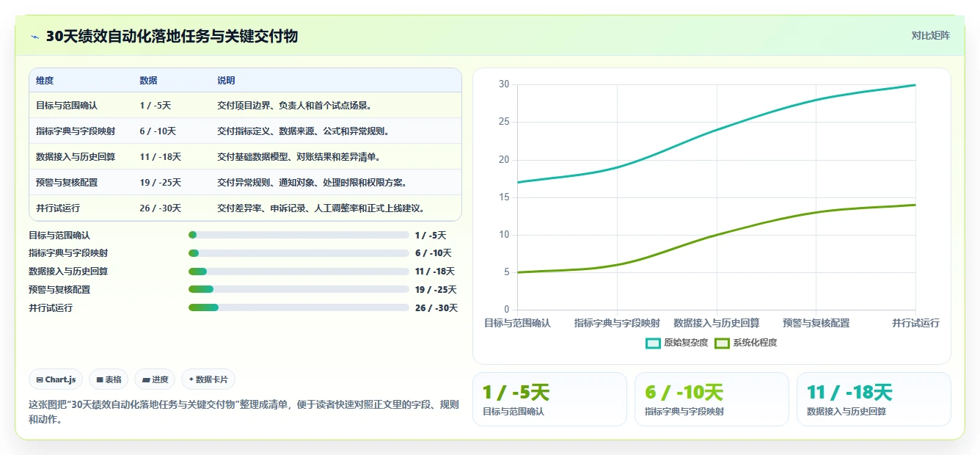This screenshot has width=980, height=455.
Task: Click progress value 19 / -25天
Action: click(x=436, y=289)
